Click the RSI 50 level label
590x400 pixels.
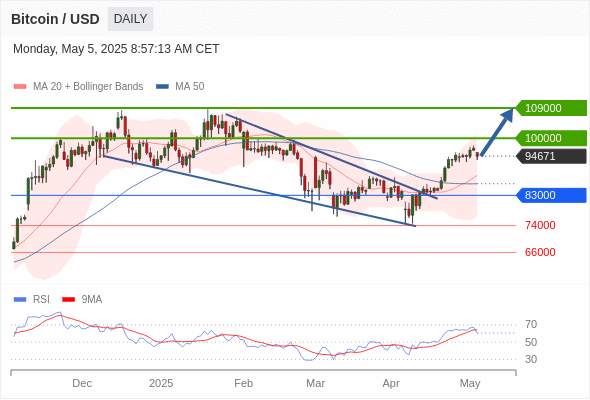[x=531, y=342]
